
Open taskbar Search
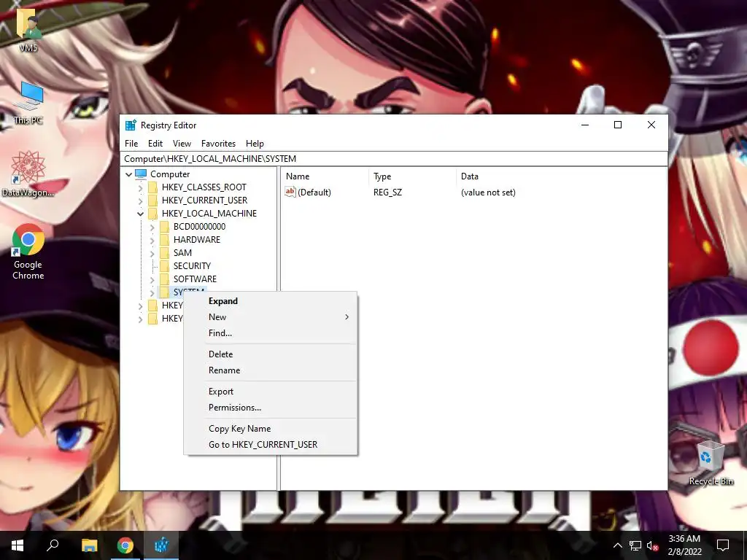[53, 545]
